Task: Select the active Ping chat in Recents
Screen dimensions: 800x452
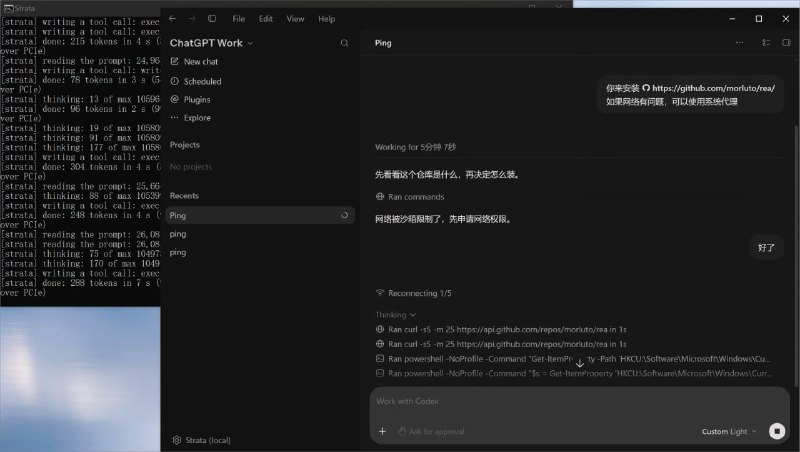Action: tap(260, 215)
